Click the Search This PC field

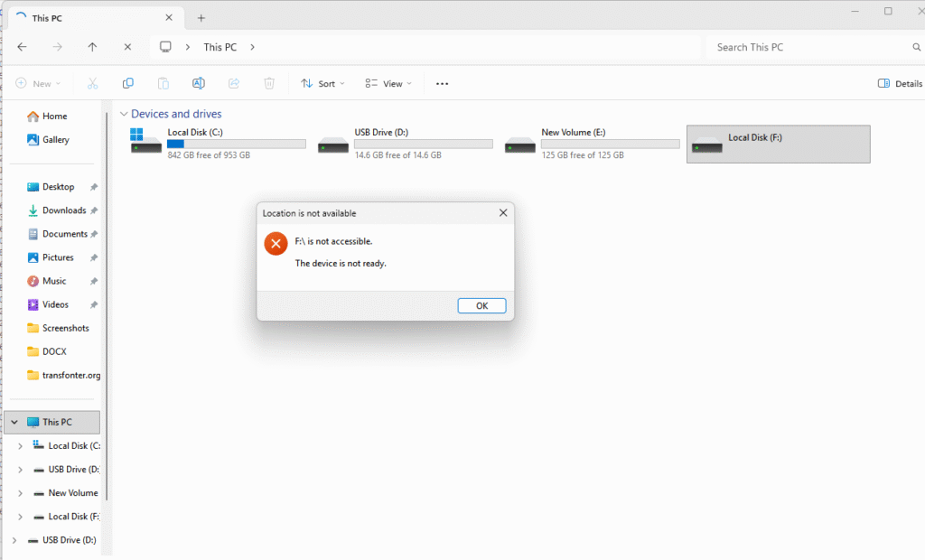tap(808, 47)
